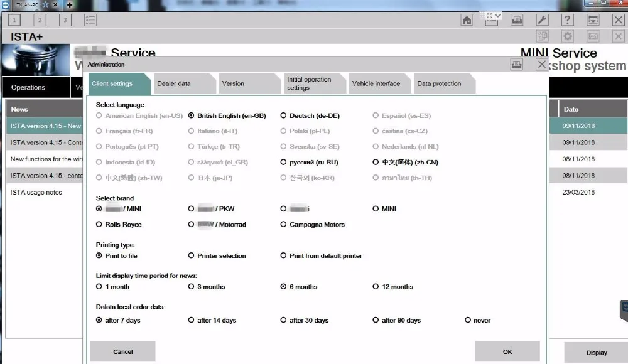Open the wrench administration icon

[x=542, y=19]
